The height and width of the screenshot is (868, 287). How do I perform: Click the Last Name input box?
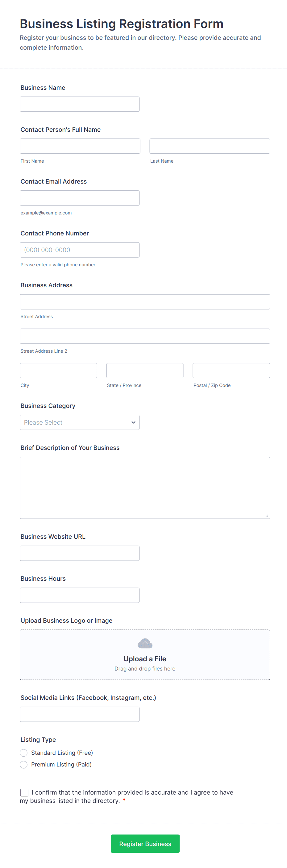[x=210, y=146]
